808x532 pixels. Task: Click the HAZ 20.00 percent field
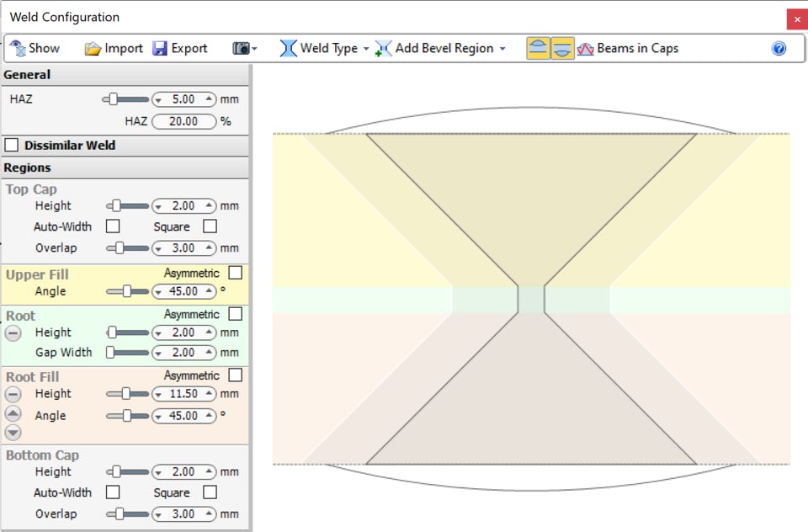click(x=184, y=121)
